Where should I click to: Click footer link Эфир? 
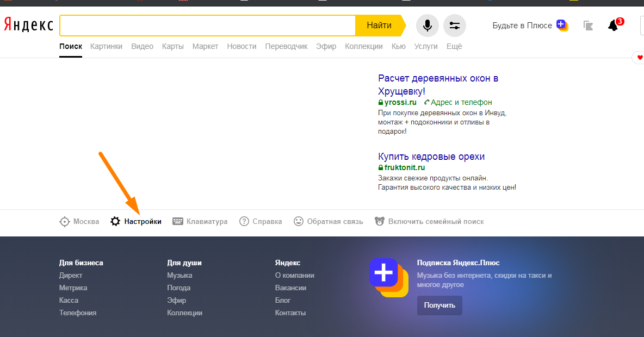[x=177, y=300]
